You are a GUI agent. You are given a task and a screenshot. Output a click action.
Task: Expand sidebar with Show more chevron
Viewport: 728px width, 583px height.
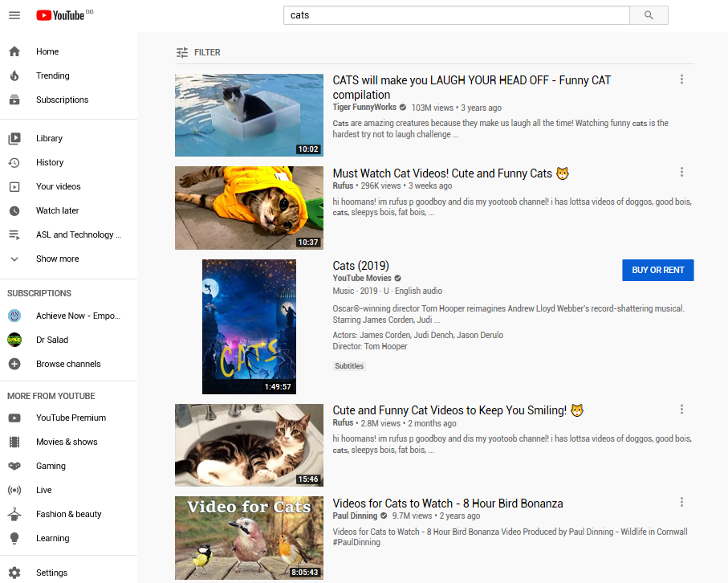[14, 259]
